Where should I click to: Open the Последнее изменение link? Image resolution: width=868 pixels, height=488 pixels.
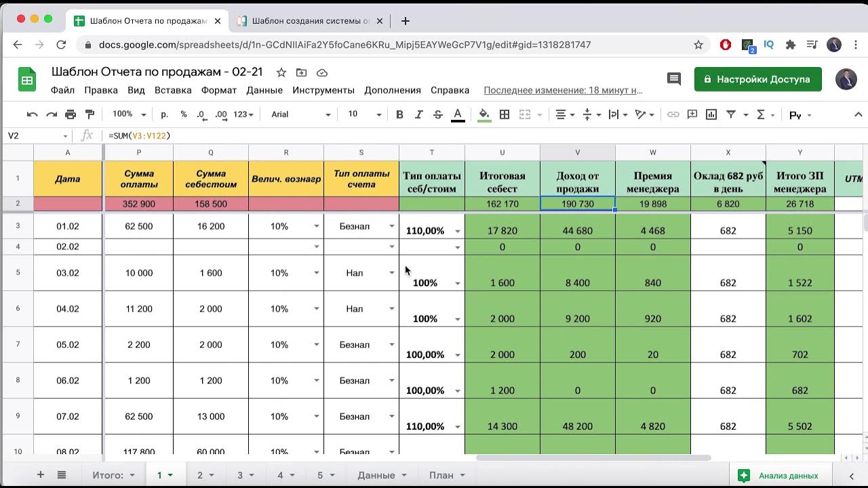[x=563, y=90]
